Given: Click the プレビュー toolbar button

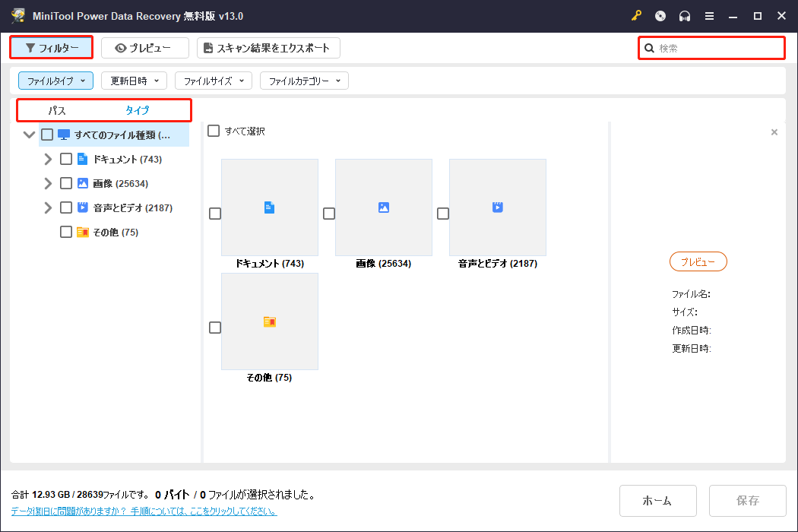Looking at the screenshot, I should (x=145, y=48).
